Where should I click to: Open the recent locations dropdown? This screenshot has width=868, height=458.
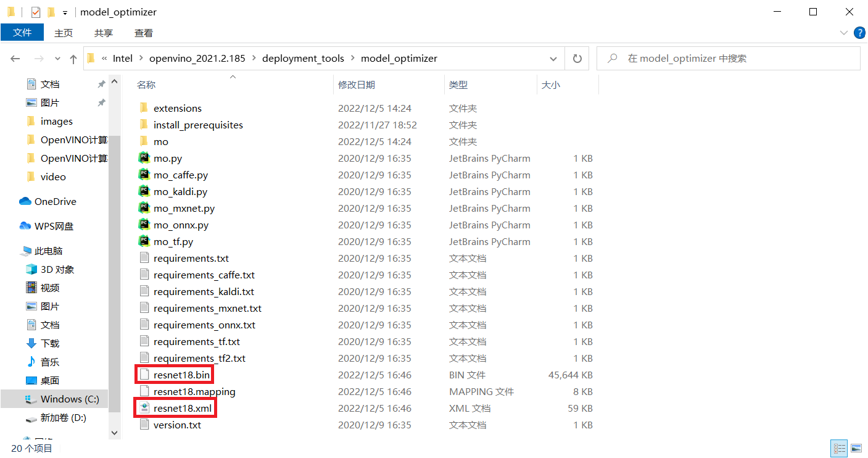57,59
